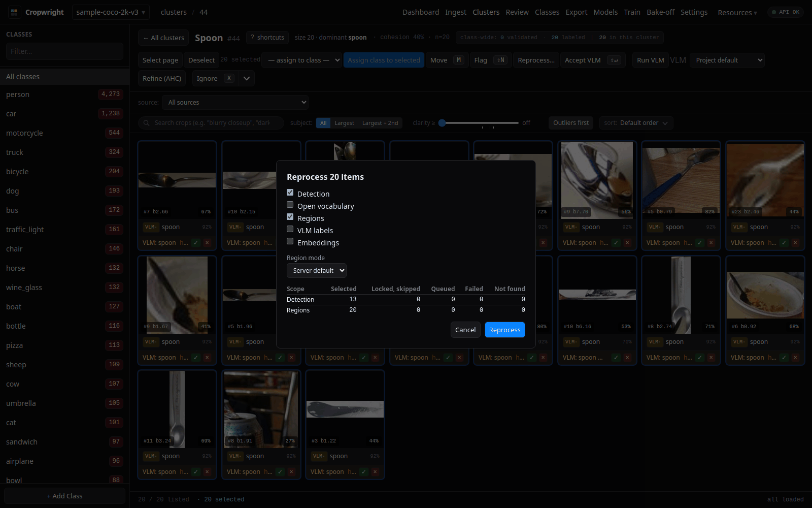Reject VLM label on card #8 b2.74
The height and width of the screenshot is (508, 812).
711,358
